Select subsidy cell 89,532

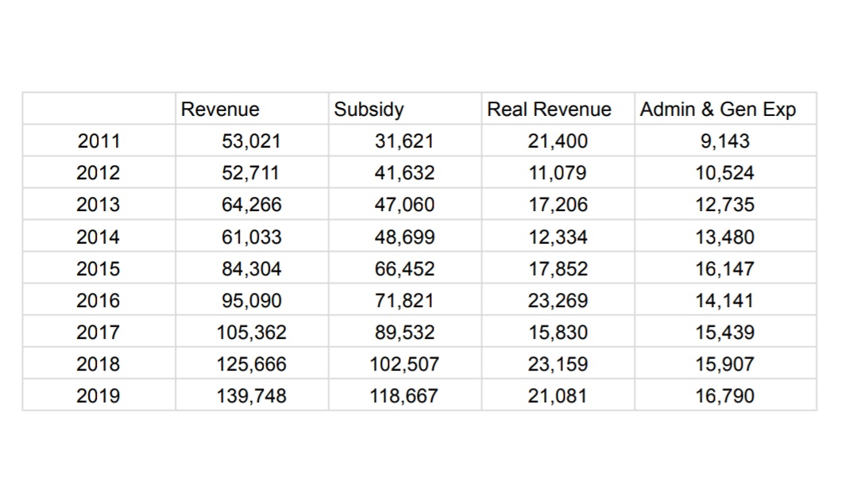(404, 332)
